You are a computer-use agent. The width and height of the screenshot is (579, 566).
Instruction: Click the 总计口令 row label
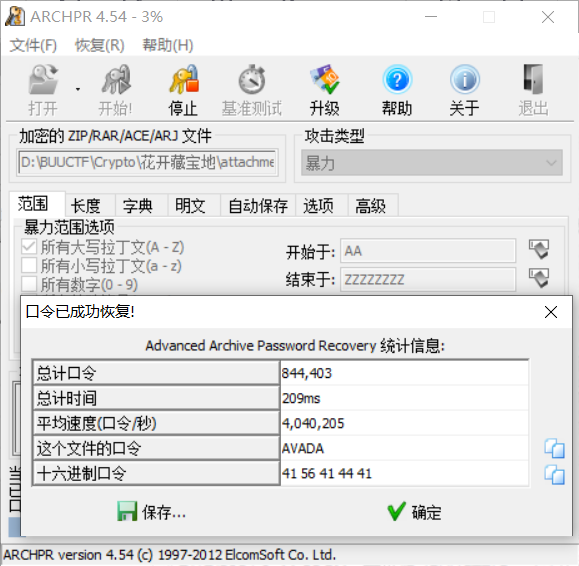click(156, 373)
